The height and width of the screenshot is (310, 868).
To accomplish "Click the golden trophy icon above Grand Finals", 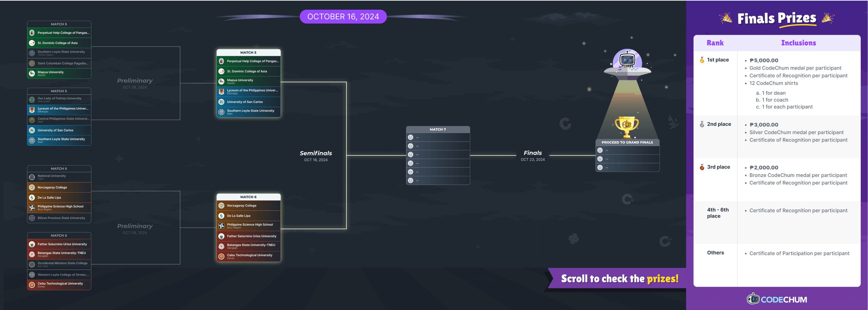I will (627, 127).
